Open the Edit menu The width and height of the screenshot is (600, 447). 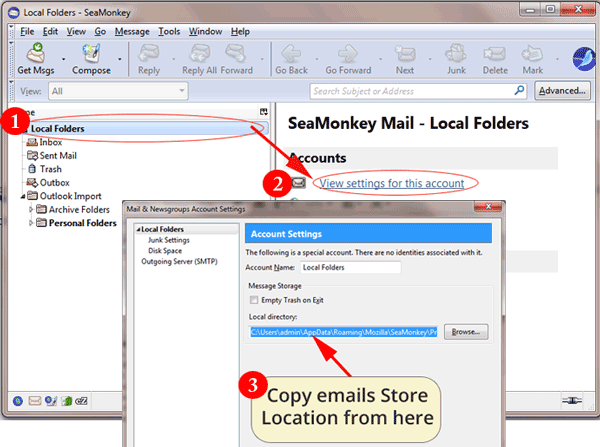(50, 31)
